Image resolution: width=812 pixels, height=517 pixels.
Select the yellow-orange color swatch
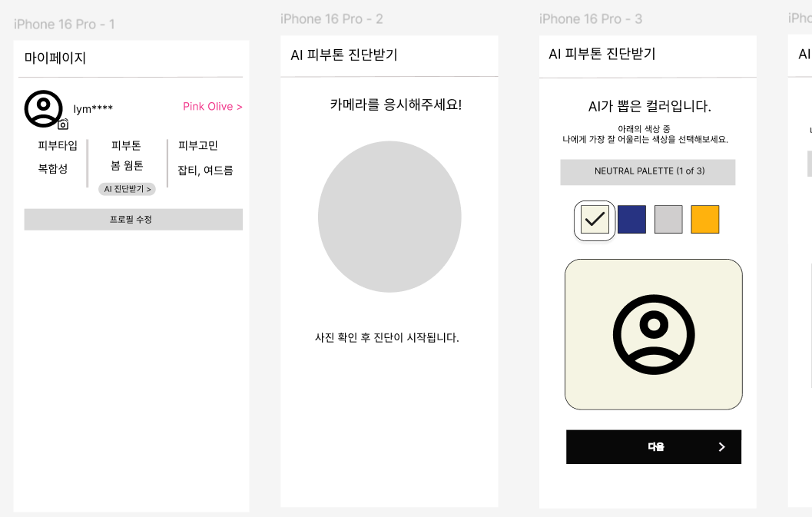704,219
